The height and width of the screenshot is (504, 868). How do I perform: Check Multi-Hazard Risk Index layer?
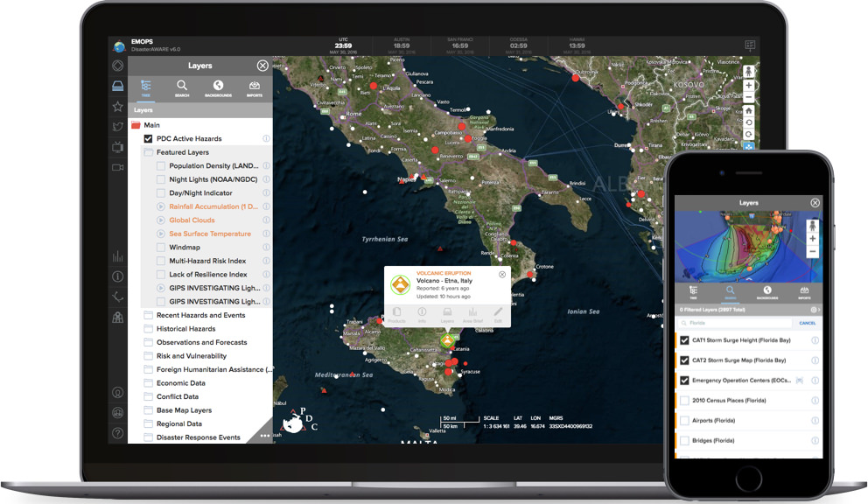coord(160,261)
